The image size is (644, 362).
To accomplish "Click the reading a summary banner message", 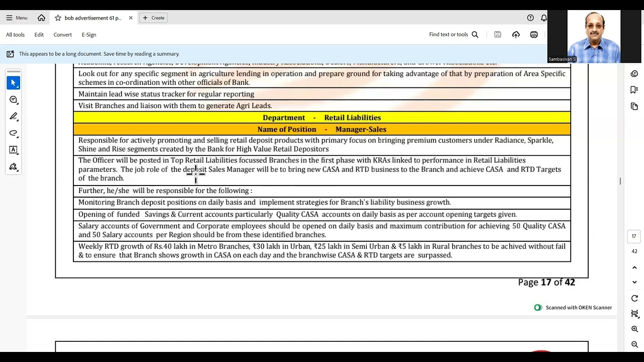I will pyautogui.click(x=99, y=54).
